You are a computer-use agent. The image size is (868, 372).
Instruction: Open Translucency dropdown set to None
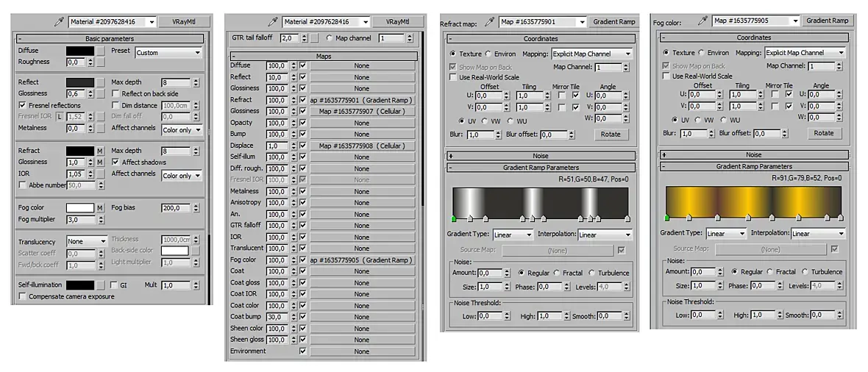pyautogui.click(x=86, y=241)
